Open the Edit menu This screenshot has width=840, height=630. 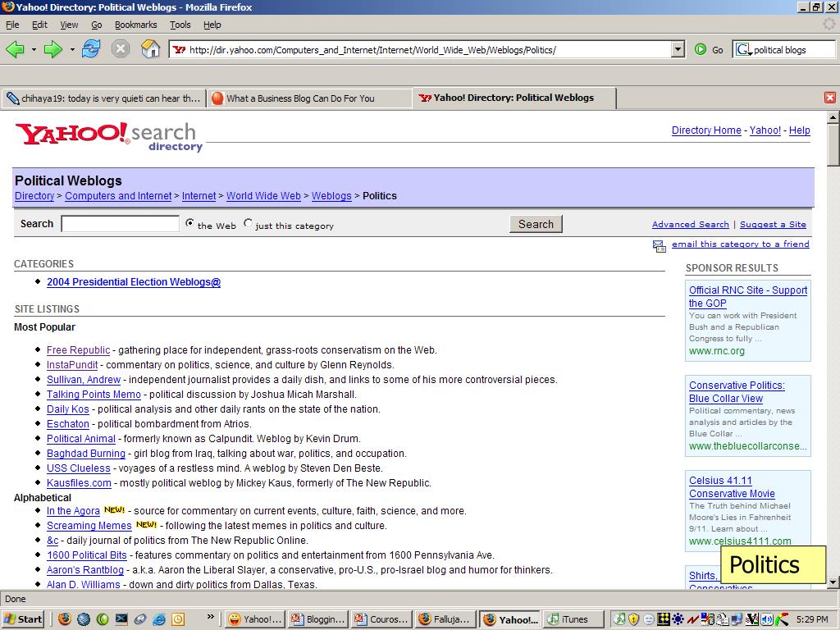tap(39, 25)
